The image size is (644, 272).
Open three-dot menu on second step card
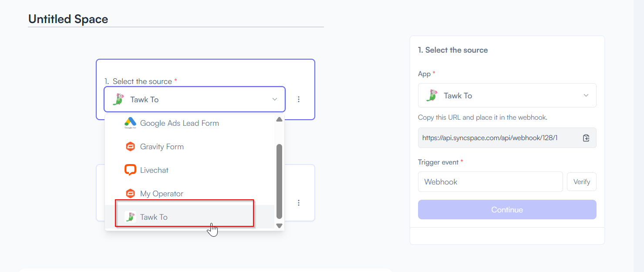click(x=299, y=203)
